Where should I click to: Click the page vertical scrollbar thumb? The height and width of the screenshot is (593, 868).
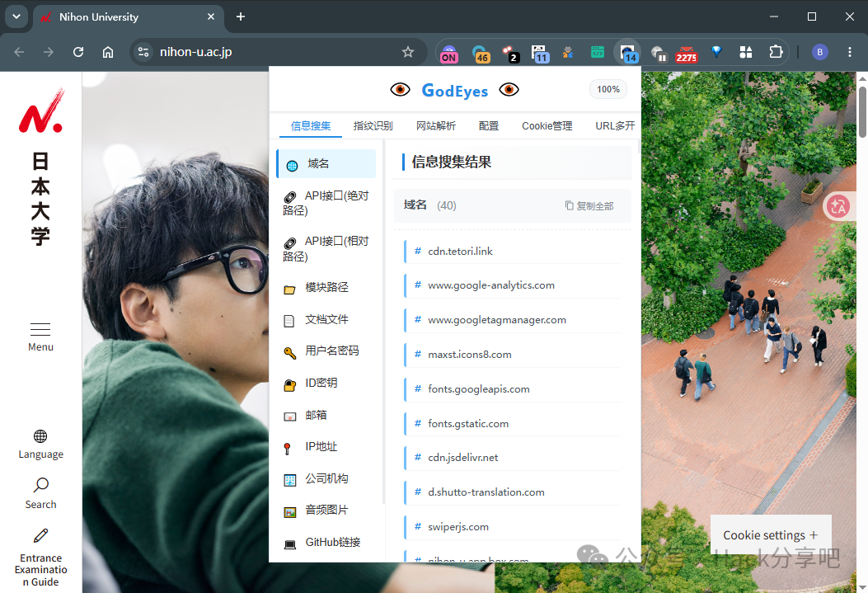tap(862, 112)
